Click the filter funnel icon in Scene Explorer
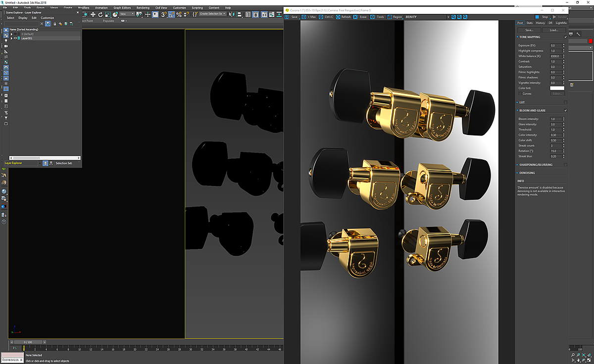 pyautogui.click(x=48, y=23)
